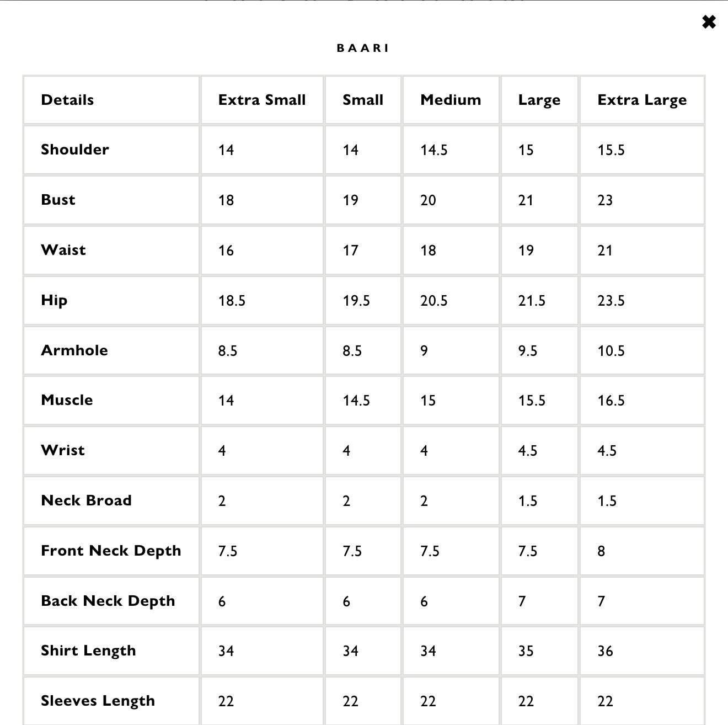Select the Neck Broad row label
This screenshot has width=728, height=725.
point(86,500)
